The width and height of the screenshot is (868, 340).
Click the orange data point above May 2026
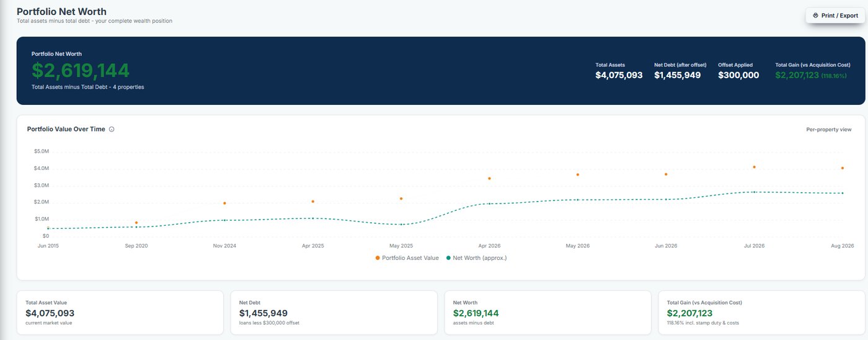pos(578,174)
